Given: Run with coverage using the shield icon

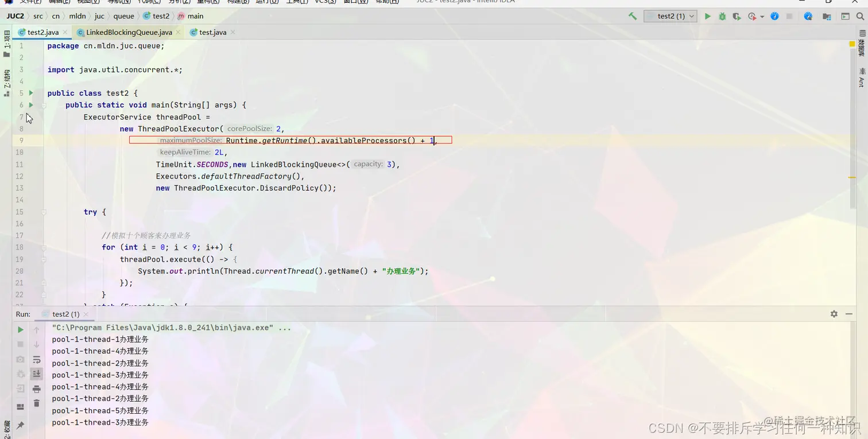Looking at the screenshot, I should [x=737, y=16].
